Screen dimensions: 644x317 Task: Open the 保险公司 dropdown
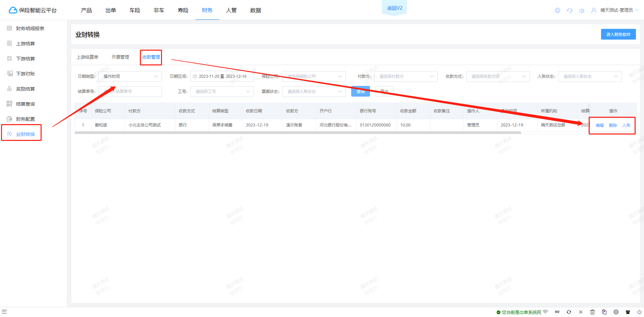(x=314, y=76)
